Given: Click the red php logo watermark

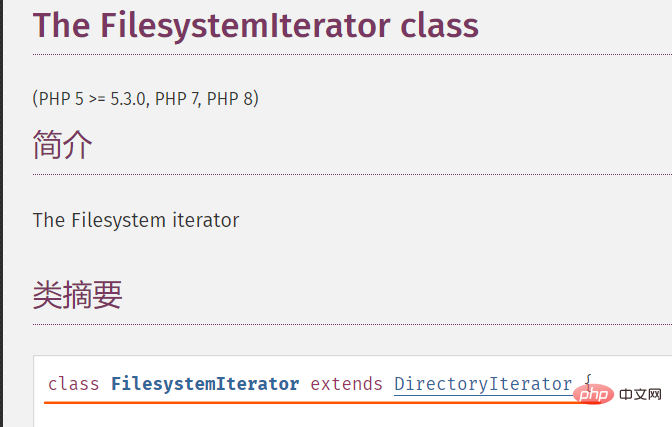Looking at the screenshot, I should click(593, 394).
